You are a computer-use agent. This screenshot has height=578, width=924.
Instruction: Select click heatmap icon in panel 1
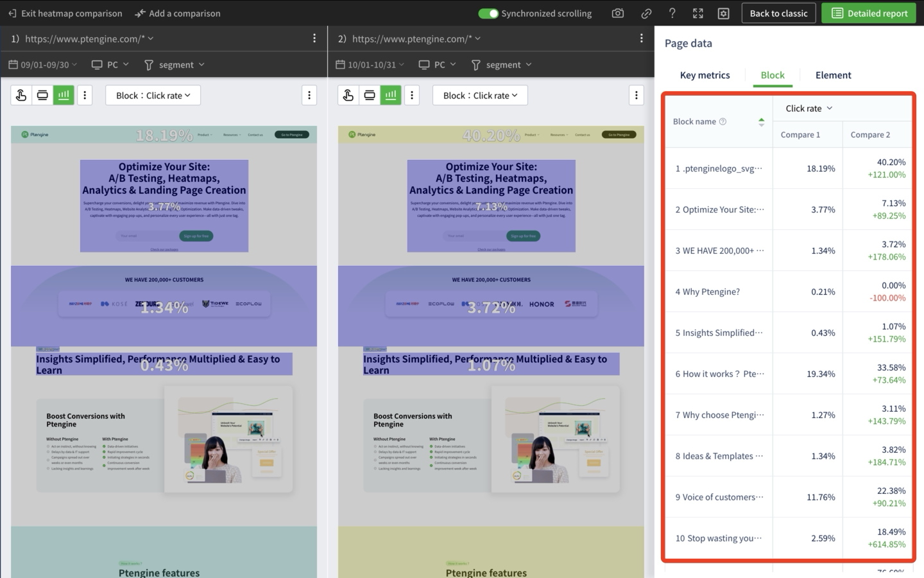(x=21, y=95)
